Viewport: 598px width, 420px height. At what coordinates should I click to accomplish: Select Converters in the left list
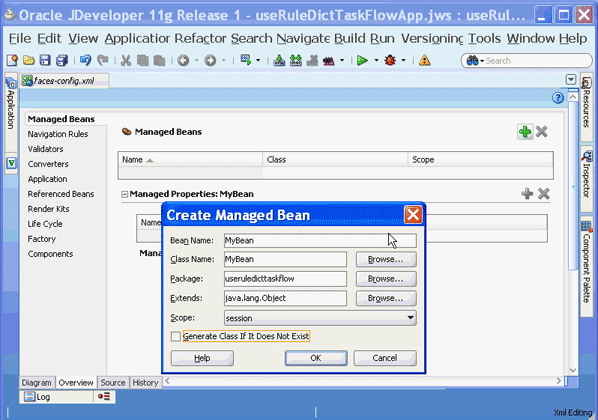point(48,164)
